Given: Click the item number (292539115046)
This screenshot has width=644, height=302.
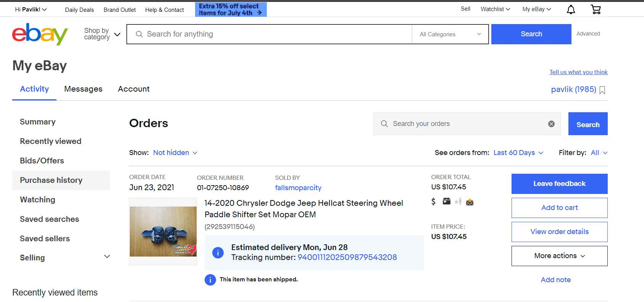Looking at the screenshot, I should [x=230, y=227].
